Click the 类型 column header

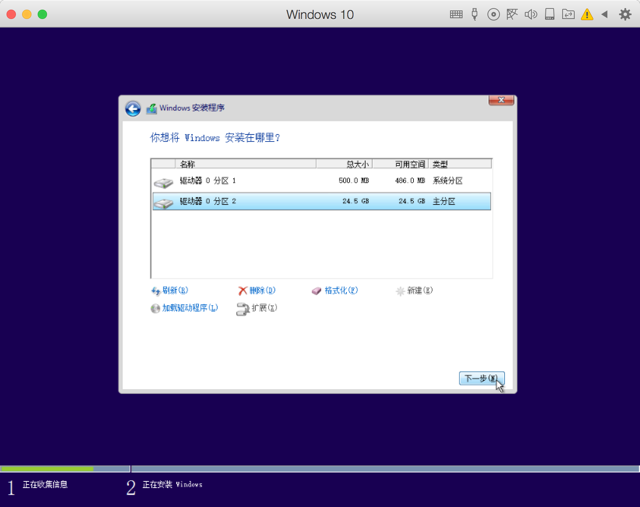click(460, 164)
